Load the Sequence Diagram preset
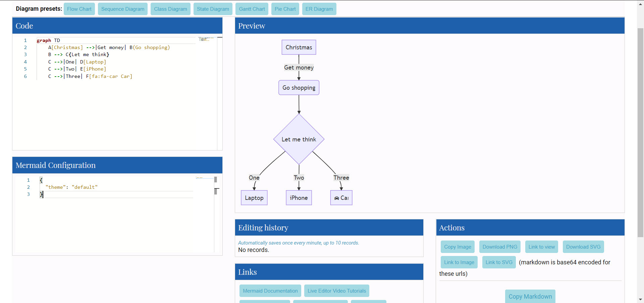644x303 pixels. point(123,9)
